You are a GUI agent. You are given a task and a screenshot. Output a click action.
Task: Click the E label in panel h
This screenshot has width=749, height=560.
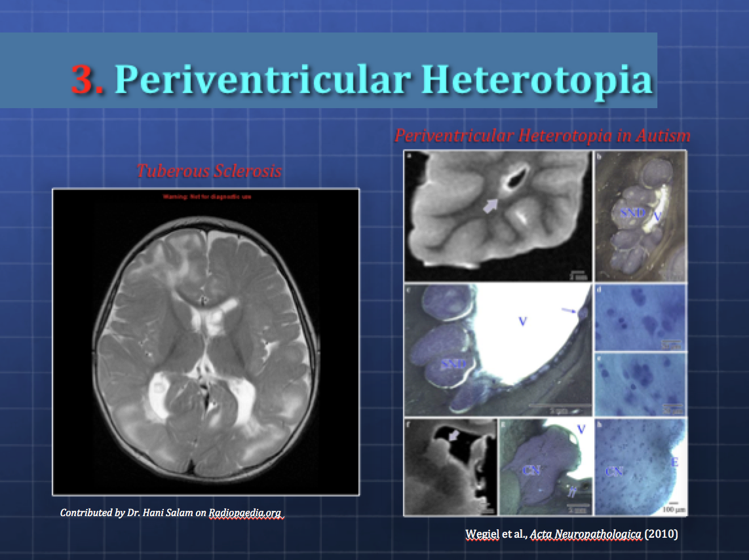[674, 462]
